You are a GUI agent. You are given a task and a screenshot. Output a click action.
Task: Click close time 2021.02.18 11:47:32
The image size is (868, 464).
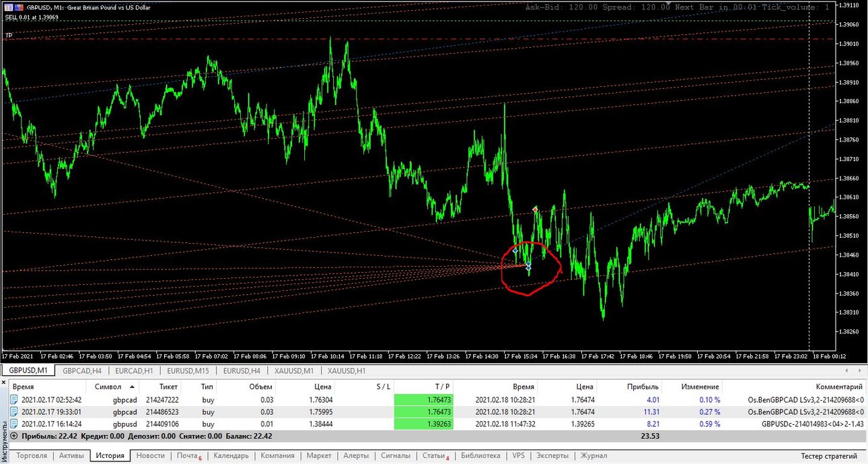coord(505,424)
